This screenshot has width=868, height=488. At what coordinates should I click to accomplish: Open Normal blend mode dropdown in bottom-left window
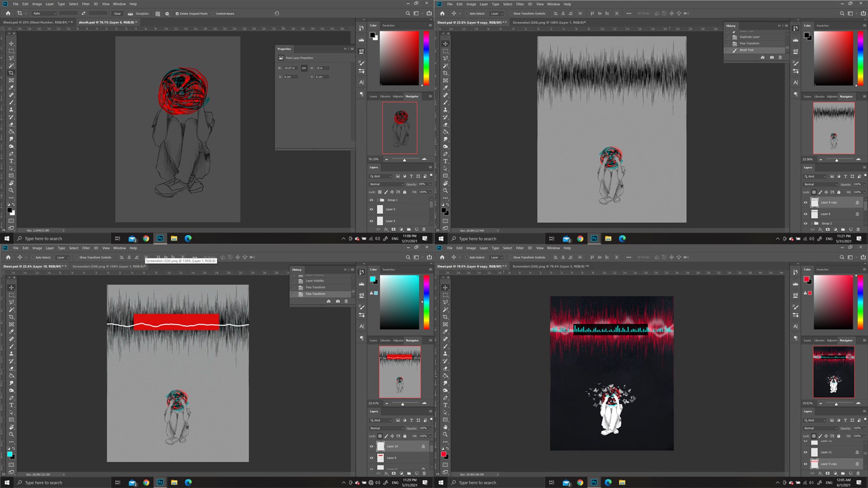[x=386, y=428]
